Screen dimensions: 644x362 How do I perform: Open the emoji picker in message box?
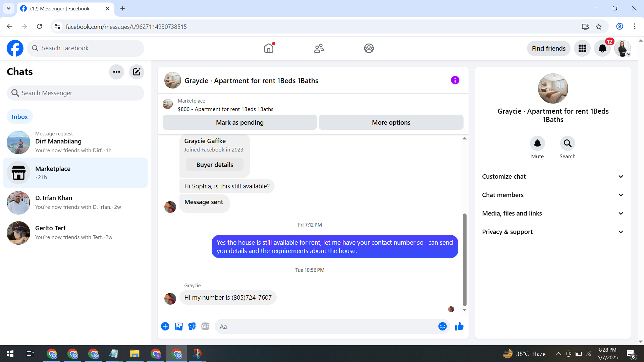coord(442,326)
